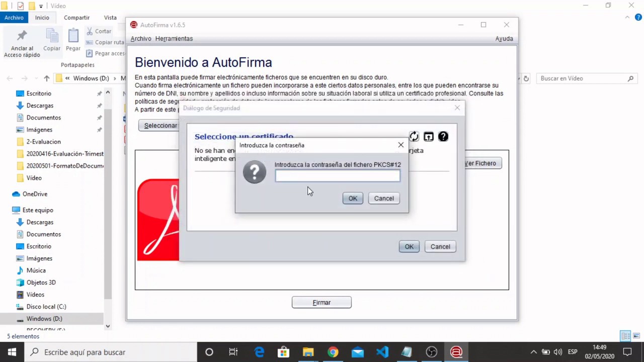644x362 pixels.
Task: Open the Quick Access Toolbar dropdown arrow
Action: tap(41, 6)
